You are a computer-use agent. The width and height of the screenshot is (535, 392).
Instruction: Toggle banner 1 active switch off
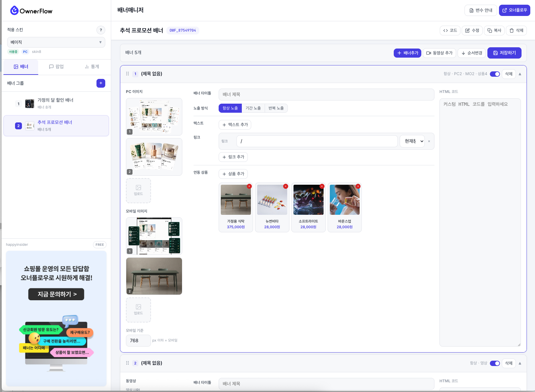(495, 74)
